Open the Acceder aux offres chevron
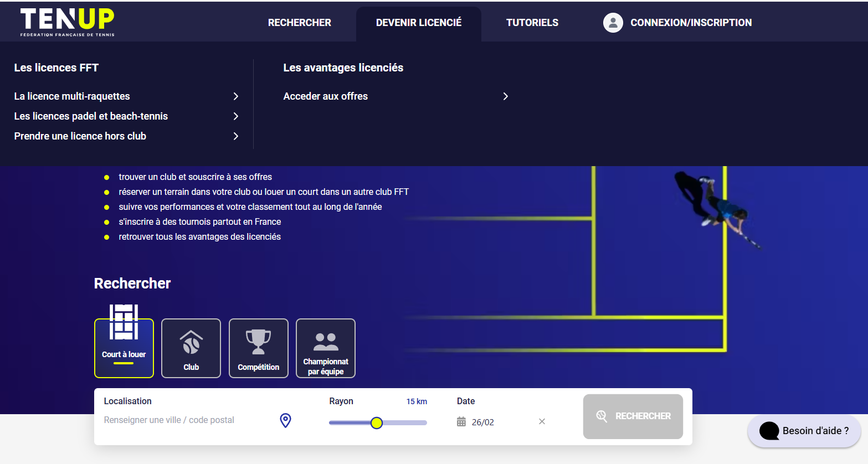 [x=505, y=96]
